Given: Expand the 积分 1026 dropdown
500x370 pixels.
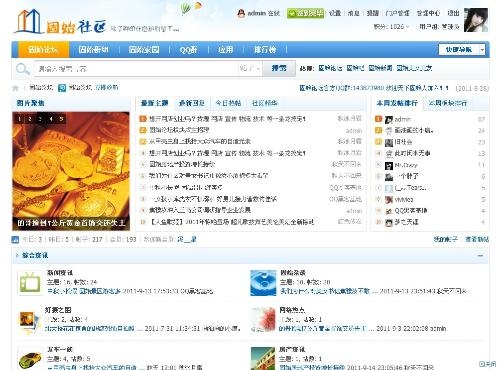Looking at the screenshot, I should pos(391,26).
